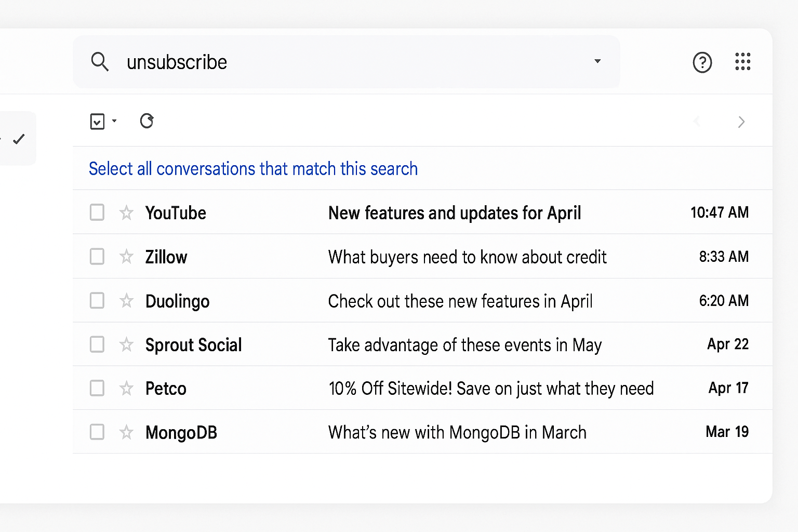Go to previous page of results

(x=697, y=122)
